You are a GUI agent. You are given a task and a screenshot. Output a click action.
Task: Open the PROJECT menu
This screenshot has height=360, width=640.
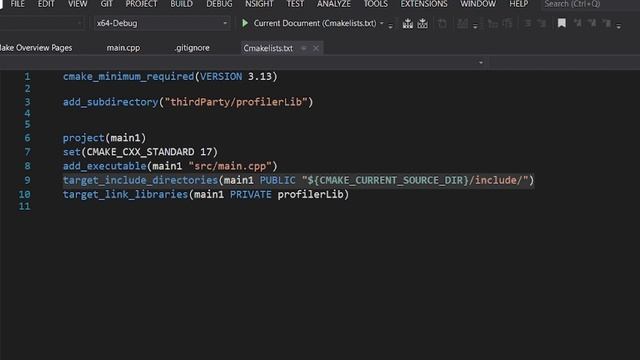click(141, 4)
